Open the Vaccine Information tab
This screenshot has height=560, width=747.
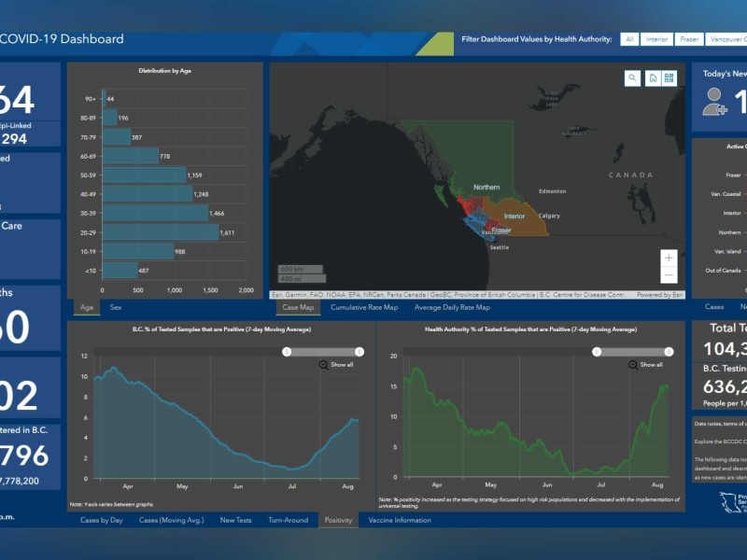pos(400,520)
